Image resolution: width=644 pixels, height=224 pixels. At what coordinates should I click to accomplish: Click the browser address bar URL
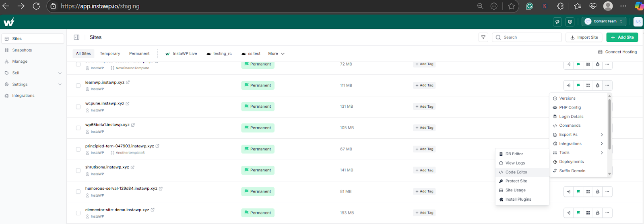(x=100, y=6)
